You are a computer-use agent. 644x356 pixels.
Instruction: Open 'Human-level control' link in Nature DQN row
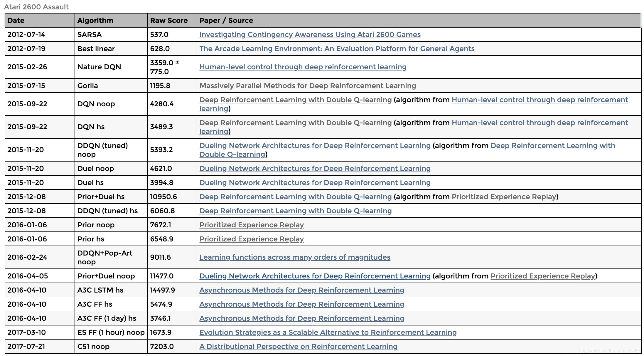tap(303, 67)
